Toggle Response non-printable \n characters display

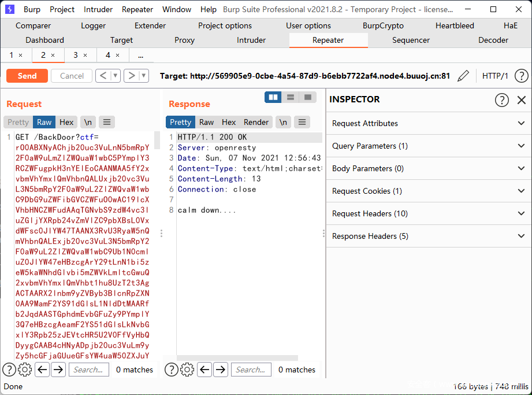coord(283,122)
